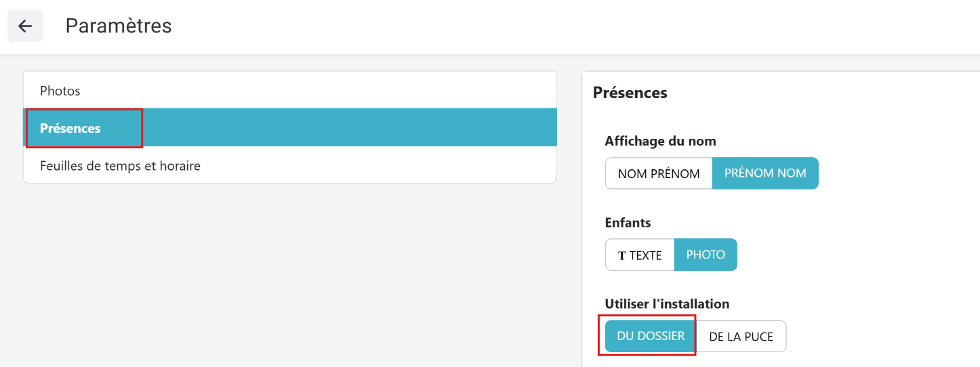Screen dimensions: 980x367
Task: Click empty gray area below settings list
Action: (x=290, y=271)
